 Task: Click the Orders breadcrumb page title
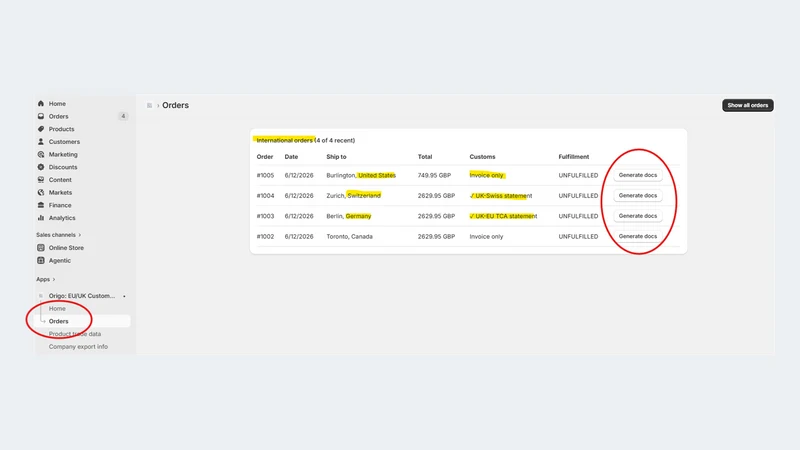(176, 106)
